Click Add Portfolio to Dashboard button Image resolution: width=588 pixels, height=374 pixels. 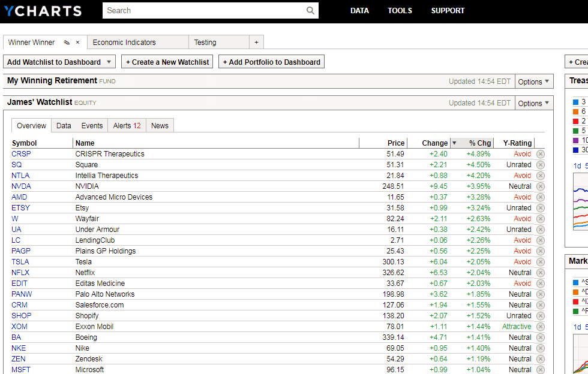[x=271, y=62]
